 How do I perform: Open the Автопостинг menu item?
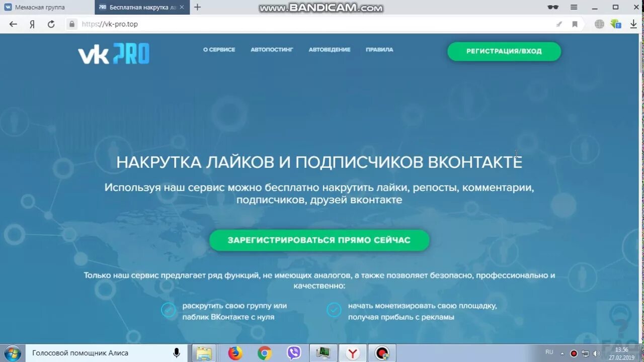click(272, 50)
